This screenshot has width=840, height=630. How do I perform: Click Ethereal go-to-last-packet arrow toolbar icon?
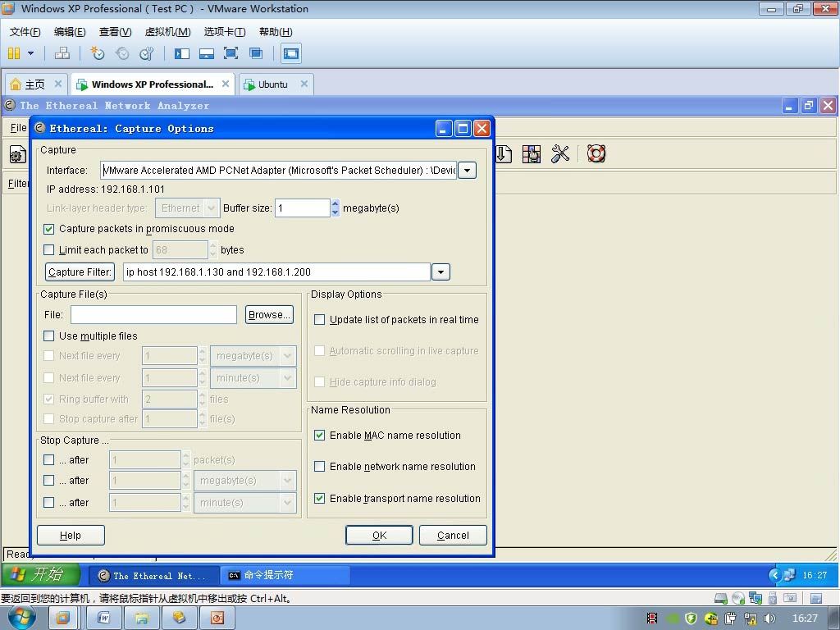coord(504,154)
